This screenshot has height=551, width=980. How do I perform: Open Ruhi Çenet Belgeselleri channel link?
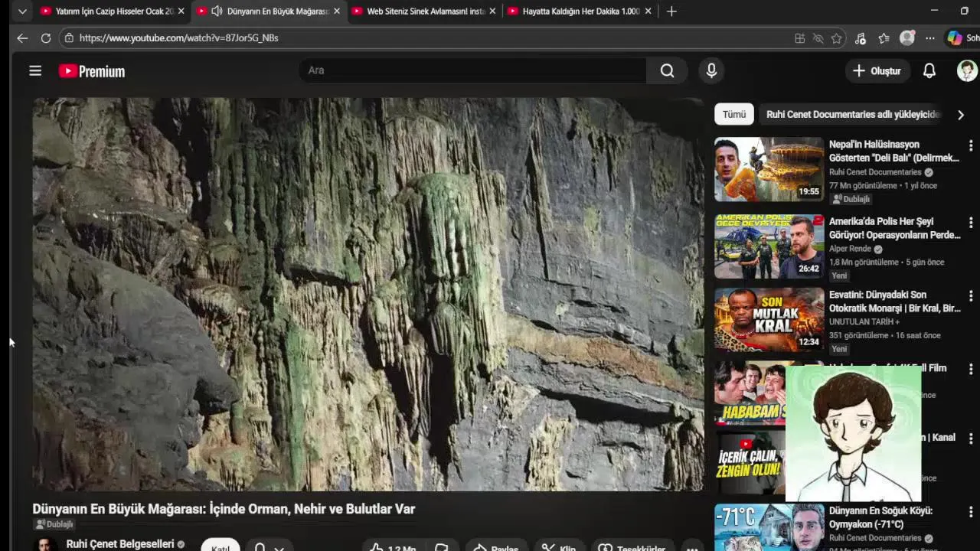pyautogui.click(x=120, y=543)
